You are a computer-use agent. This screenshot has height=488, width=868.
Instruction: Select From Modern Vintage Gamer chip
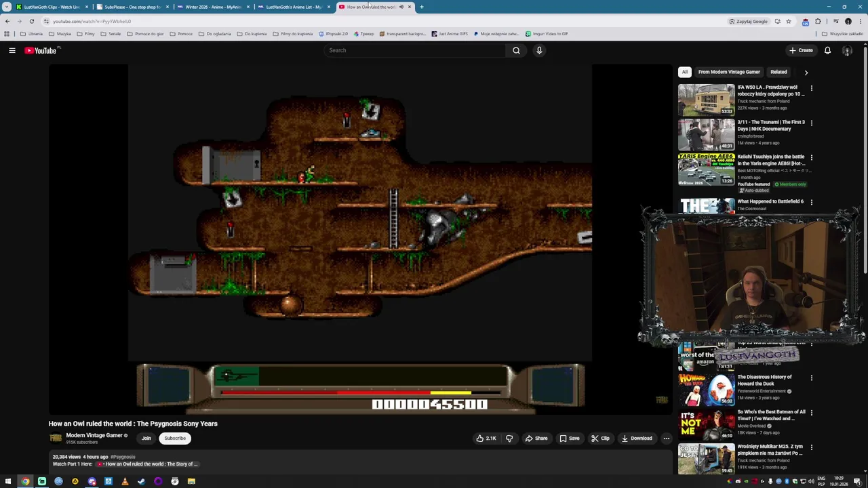729,72
